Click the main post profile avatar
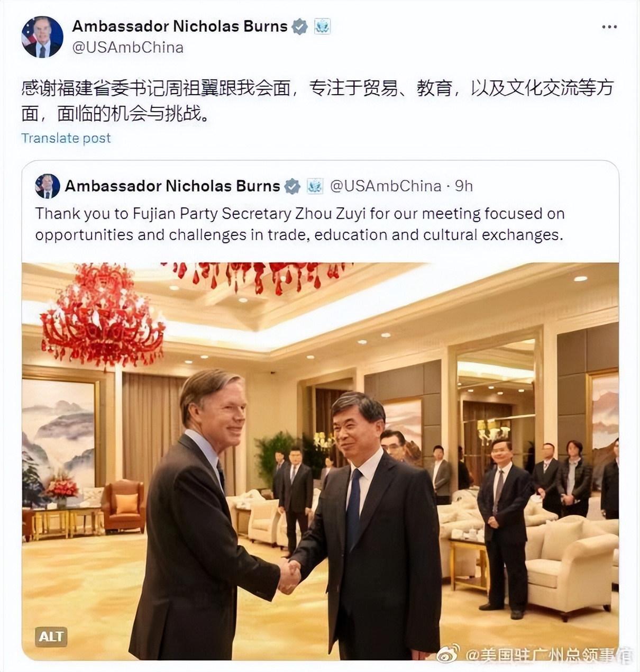 point(42,37)
